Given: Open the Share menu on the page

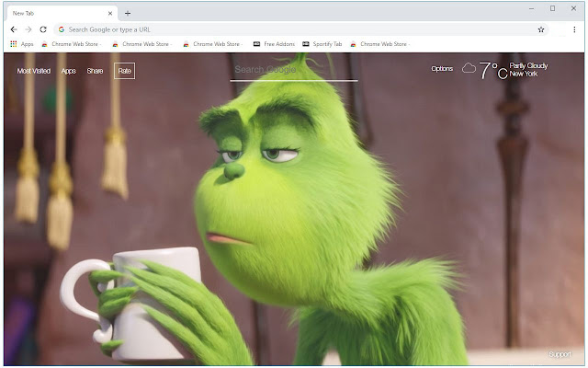Looking at the screenshot, I should pyautogui.click(x=95, y=71).
